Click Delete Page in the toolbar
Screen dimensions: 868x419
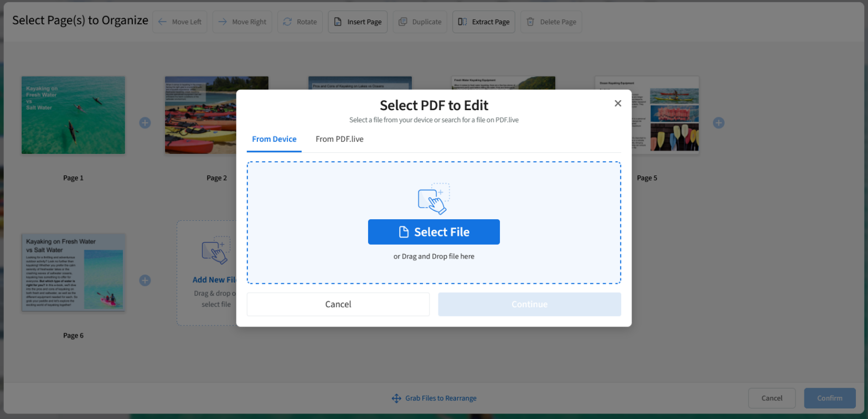pyautogui.click(x=551, y=22)
